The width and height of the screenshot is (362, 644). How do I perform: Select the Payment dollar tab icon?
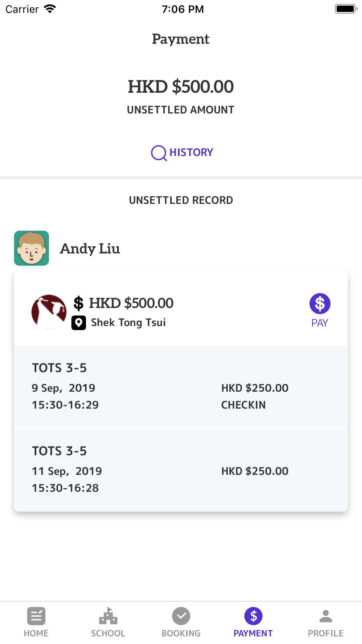coord(253,616)
